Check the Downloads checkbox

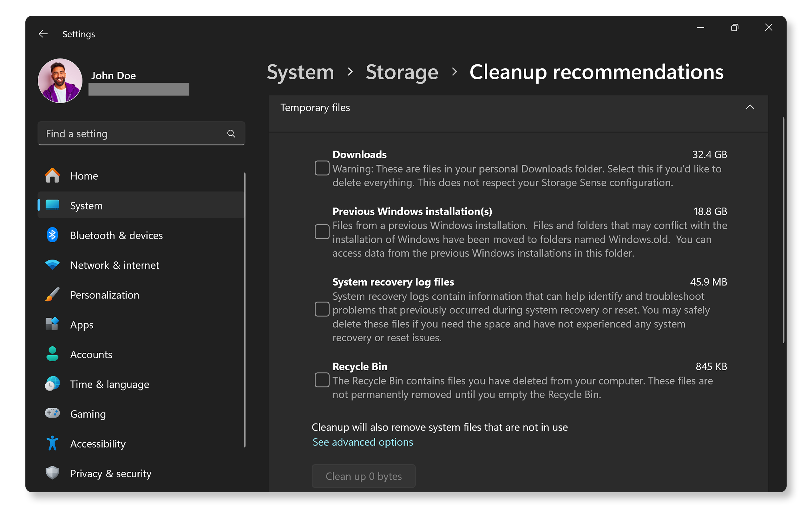tap(322, 168)
